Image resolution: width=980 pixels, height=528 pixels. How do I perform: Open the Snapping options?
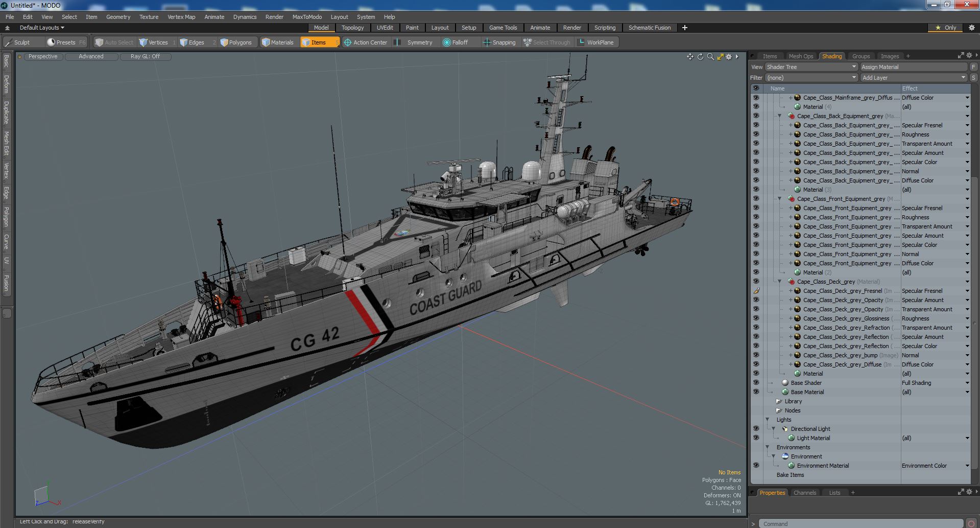tap(499, 42)
